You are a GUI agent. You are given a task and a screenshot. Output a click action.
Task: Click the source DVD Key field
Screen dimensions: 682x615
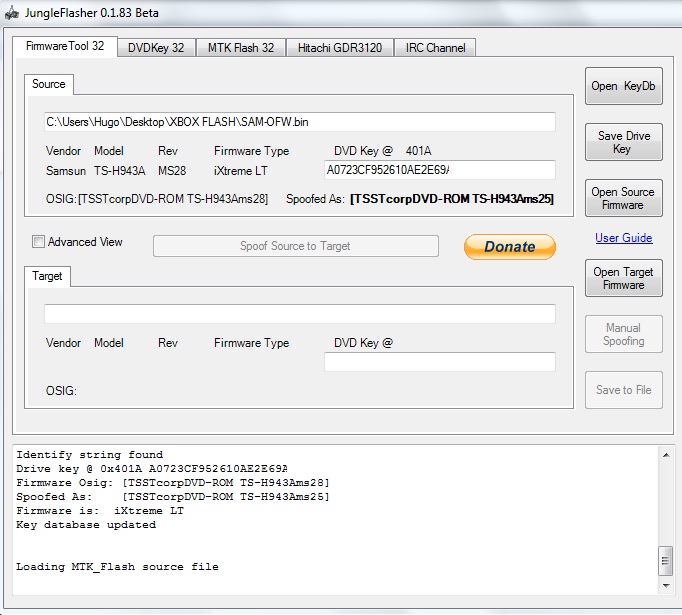(440, 170)
